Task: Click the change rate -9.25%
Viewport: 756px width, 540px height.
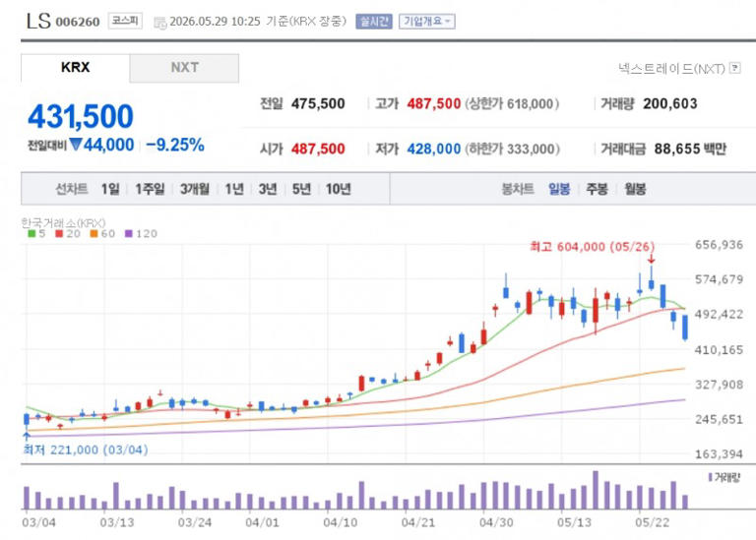Action: pyautogui.click(x=175, y=145)
